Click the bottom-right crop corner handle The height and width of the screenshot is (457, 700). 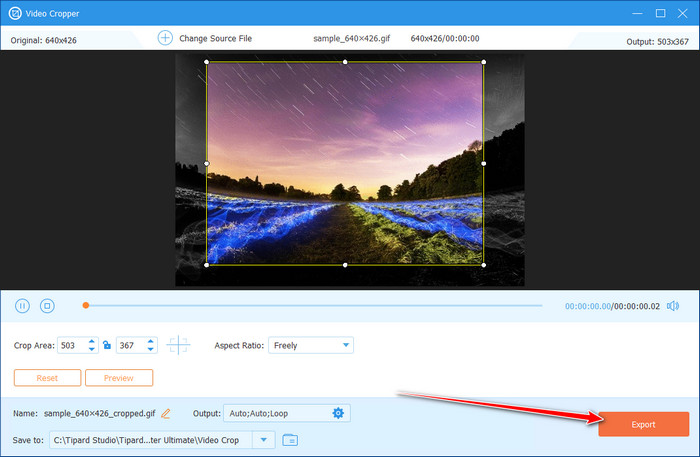[x=483, y=265]
